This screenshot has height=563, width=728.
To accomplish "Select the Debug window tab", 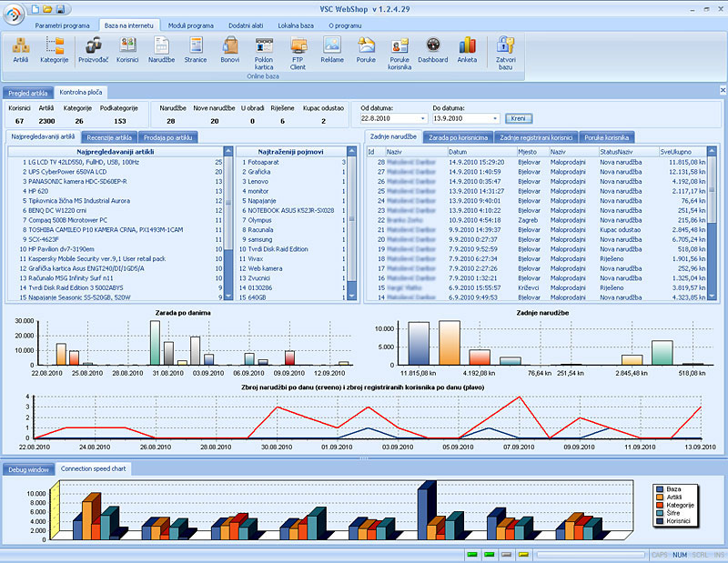I will pyautogui.click(x=27, y=469).
